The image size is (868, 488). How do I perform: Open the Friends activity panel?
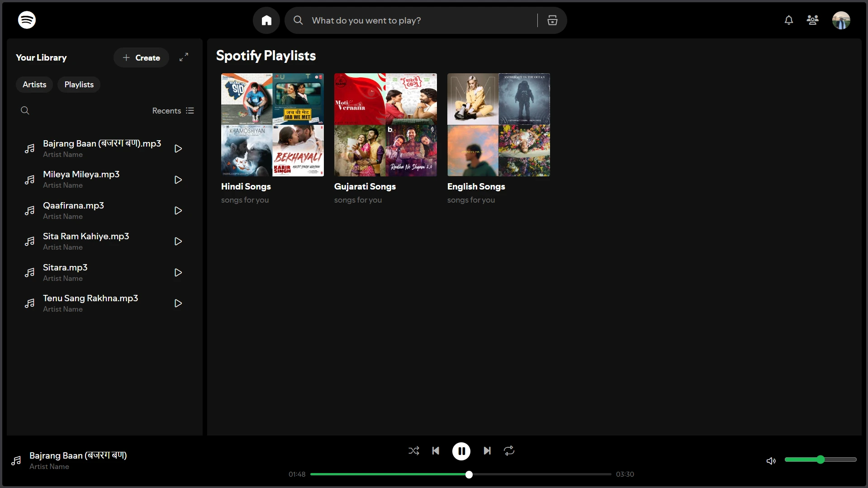tap(812, 20)
